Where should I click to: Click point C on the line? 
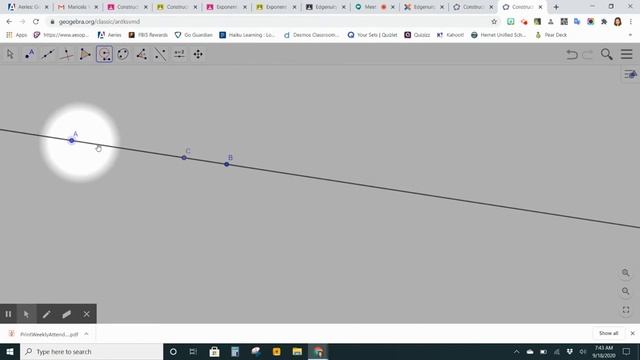pyautogui.click(x=184, y=158)
